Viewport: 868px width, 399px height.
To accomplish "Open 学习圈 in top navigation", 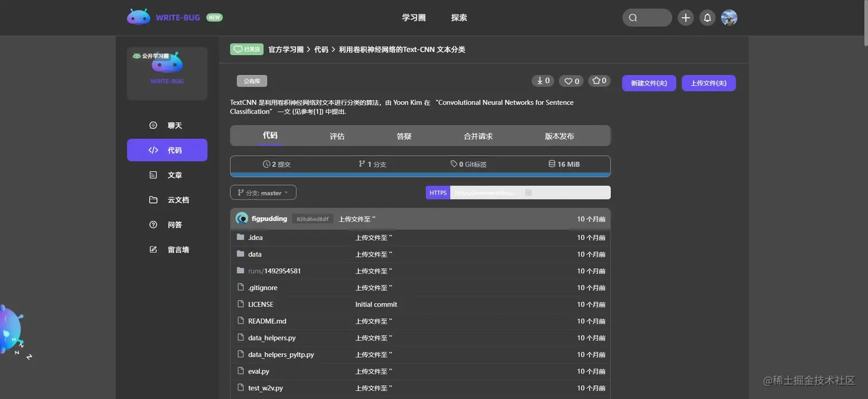I will tap(414, 18).
